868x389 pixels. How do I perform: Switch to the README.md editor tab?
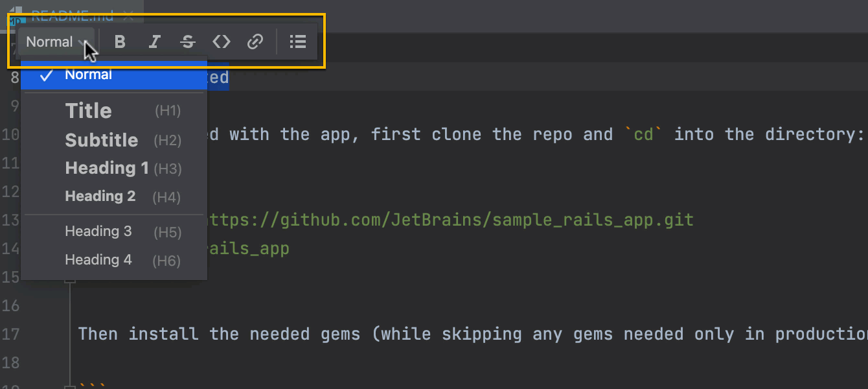pyautogui.click(x=71, y=14)
